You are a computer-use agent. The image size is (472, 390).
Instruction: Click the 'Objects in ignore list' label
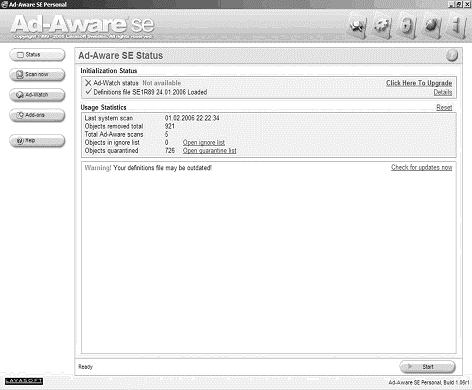pyautogui.click(x=112, y=143)
